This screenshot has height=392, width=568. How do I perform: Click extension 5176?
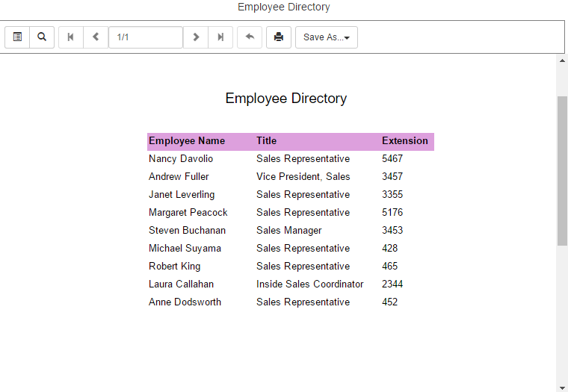pos(392,213)
